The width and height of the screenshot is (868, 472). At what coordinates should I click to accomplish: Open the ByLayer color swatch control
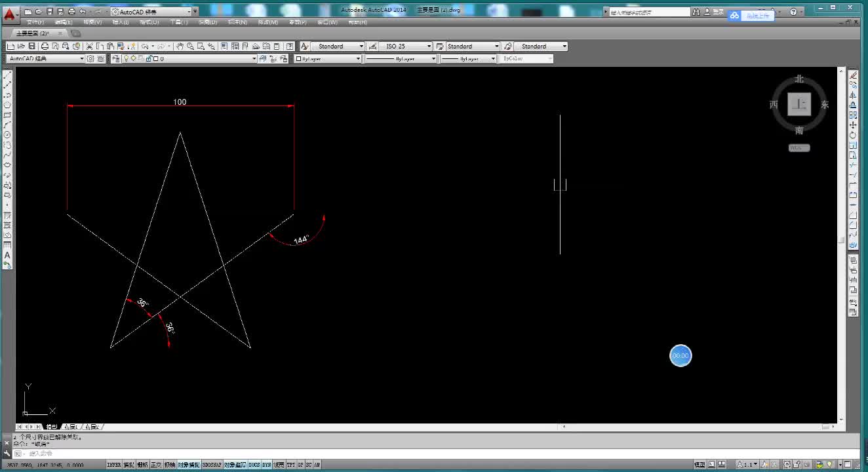coord(298,58)
